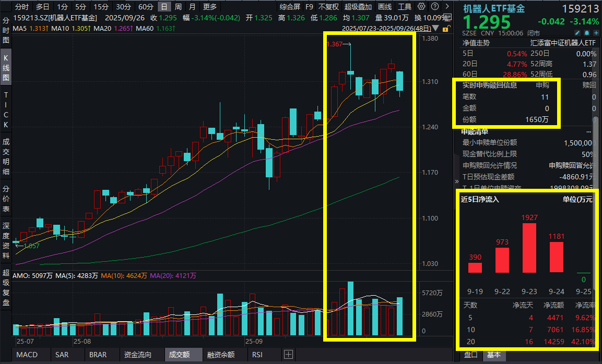Click the 超级叠加 button

click(x=358, y=7)
